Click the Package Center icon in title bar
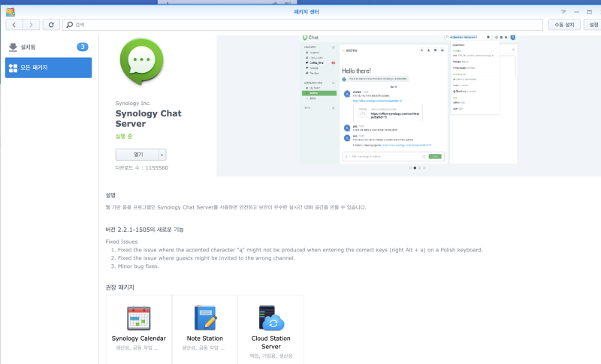This screenshot has width=601, height=364. (x=11, y=12)
